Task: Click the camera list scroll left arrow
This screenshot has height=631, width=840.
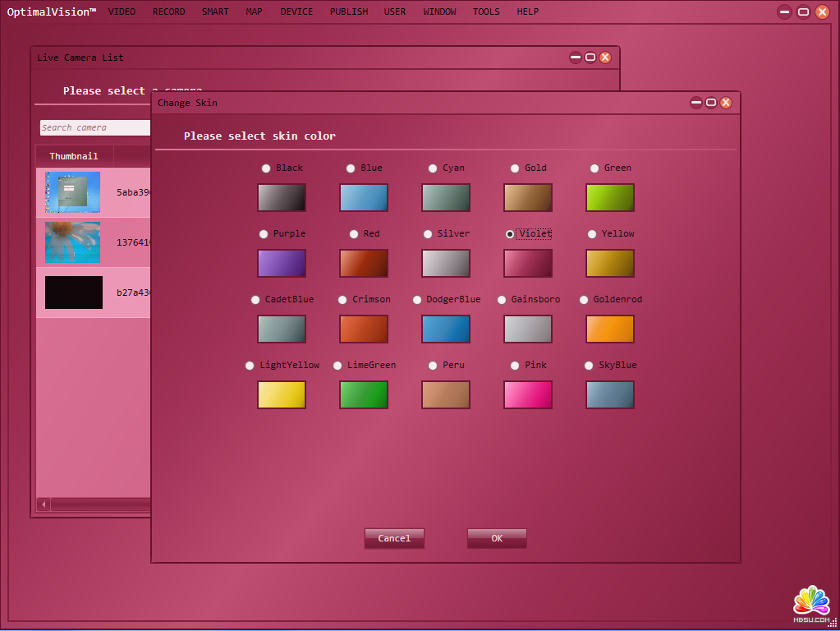Action: [44, 504]
